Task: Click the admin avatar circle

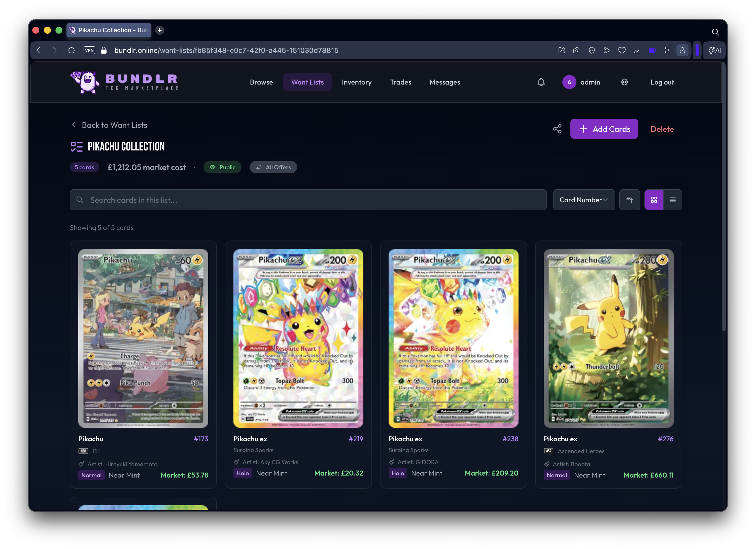Action: click(x=569, y=82)
